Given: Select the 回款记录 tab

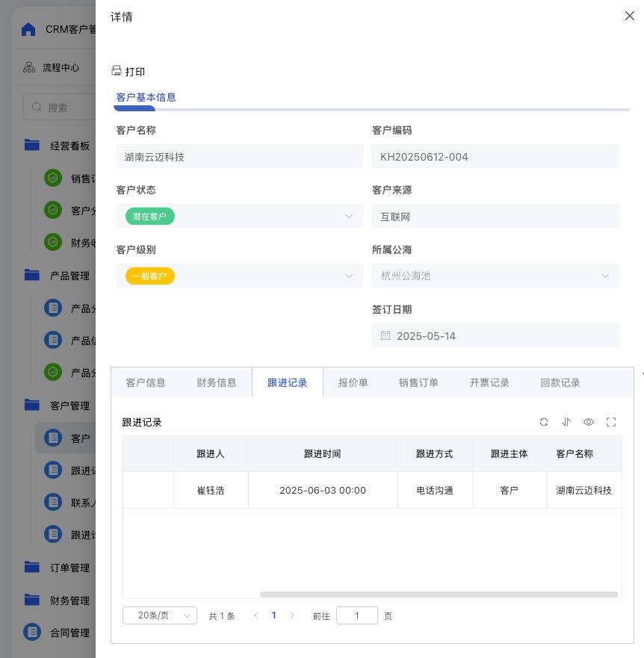Looking at the screenshot, I should click(560, 382).
